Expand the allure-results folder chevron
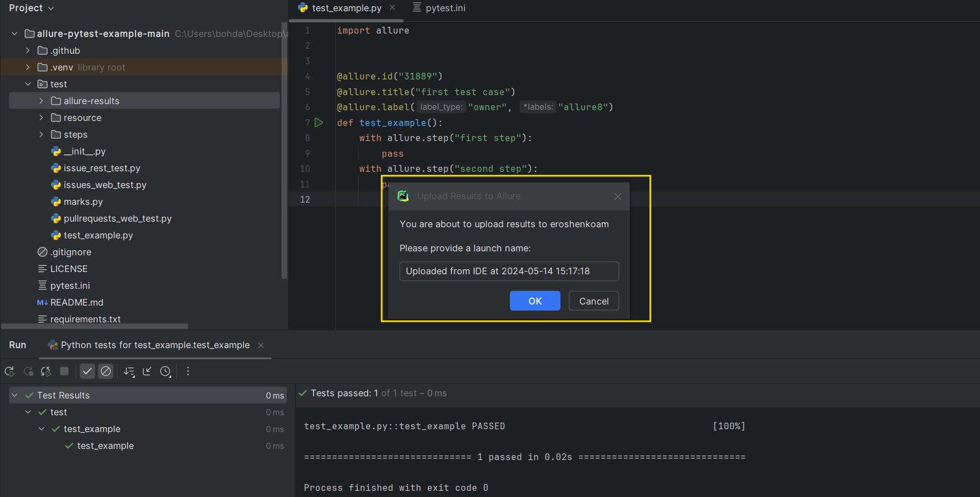 click(41, 101)
